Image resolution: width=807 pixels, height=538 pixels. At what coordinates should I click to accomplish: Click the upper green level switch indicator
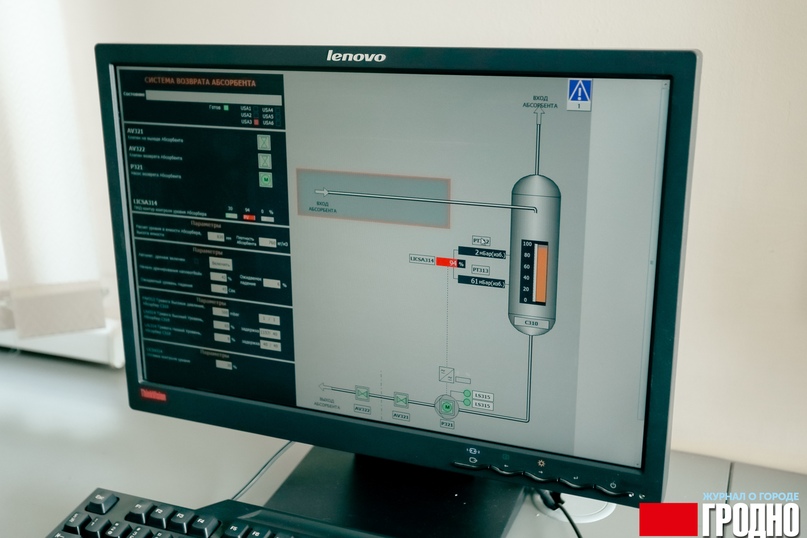coord(467,393)
